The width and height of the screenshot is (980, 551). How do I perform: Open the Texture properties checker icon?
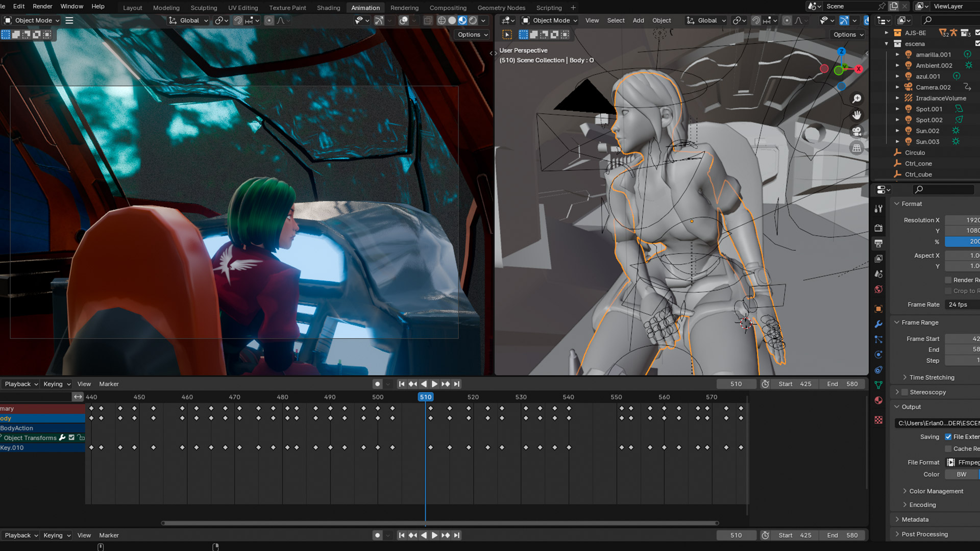click(878, 420)
